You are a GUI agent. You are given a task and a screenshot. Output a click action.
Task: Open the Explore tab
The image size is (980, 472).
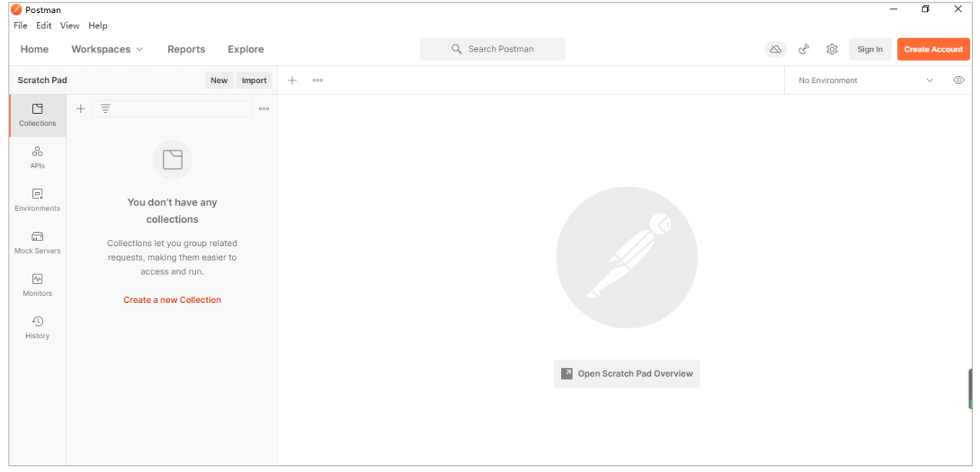pyautogui.click(x=246, y=49)
